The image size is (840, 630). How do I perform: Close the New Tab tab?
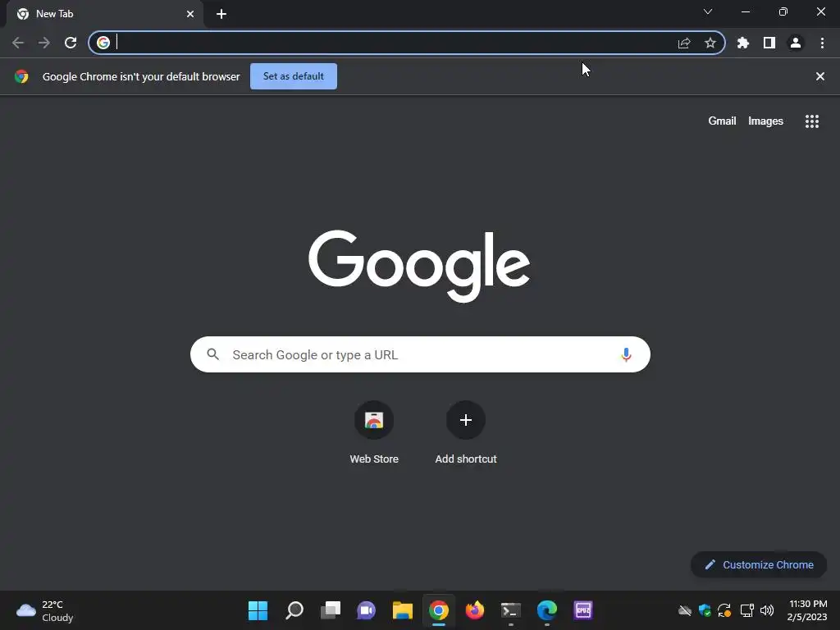click(190, 14)
